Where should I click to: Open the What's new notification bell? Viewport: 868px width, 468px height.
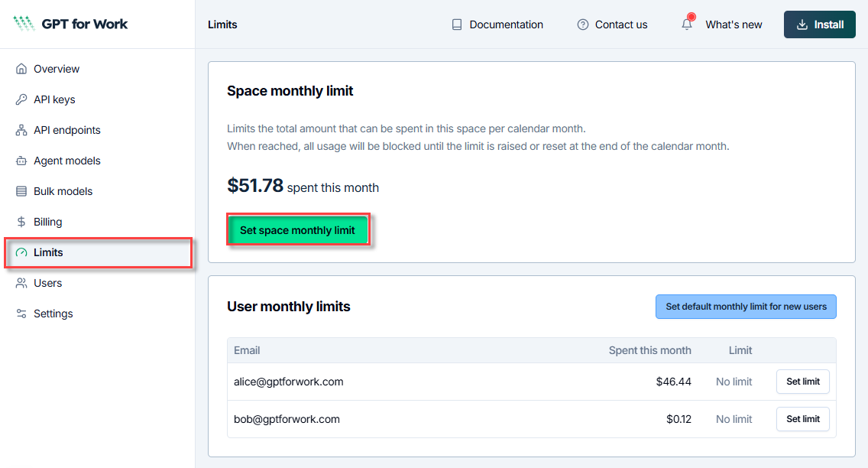coord(686,24)
